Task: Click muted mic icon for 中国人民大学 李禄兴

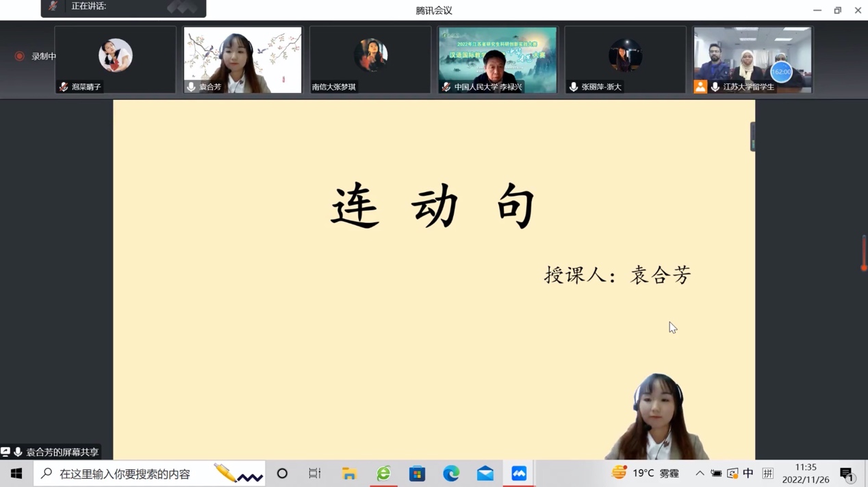Action: tap(446, 87)
